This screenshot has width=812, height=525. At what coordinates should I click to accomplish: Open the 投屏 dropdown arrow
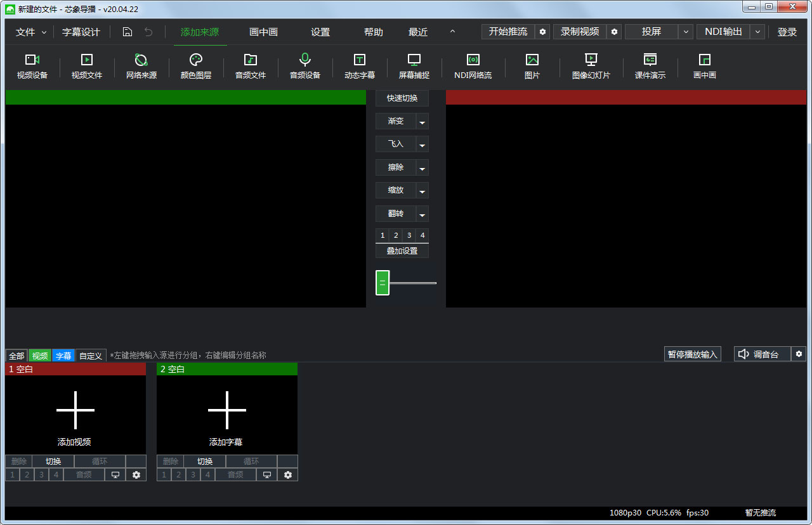click(x=686, y=32)
